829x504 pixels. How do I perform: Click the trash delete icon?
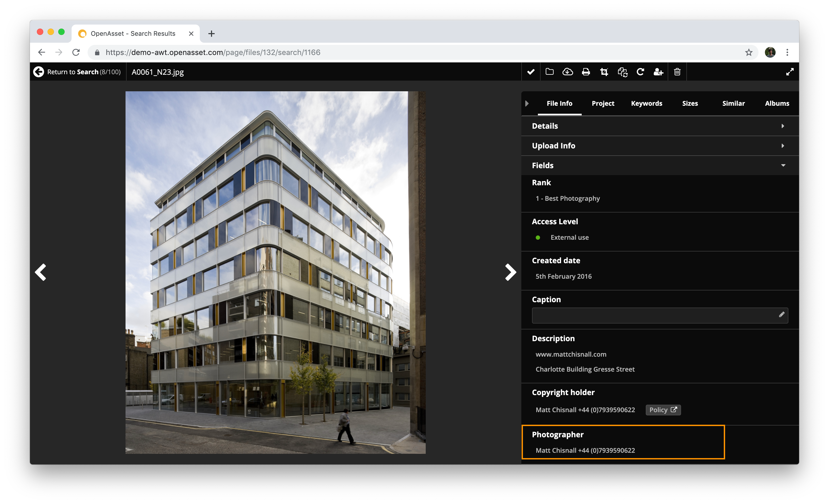(677, 72)
